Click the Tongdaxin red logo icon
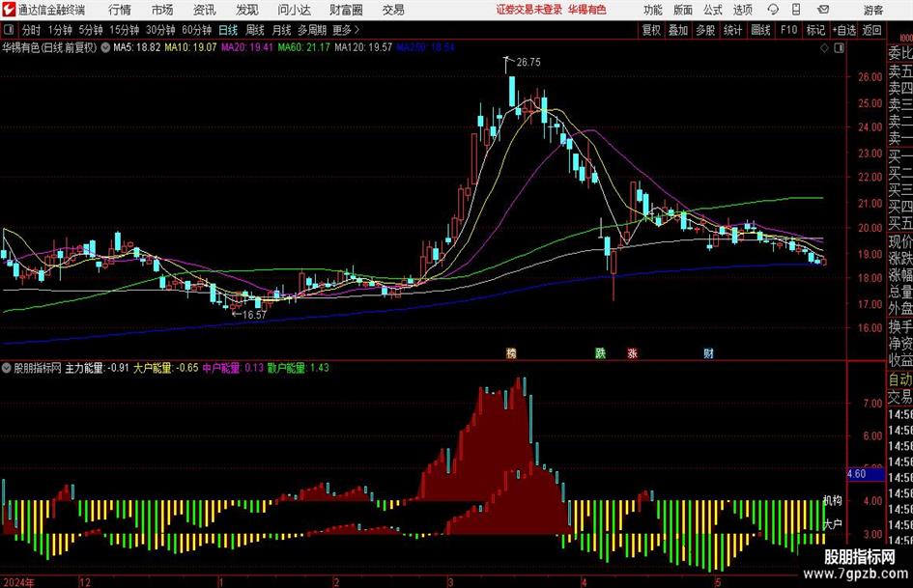The image size is (913, 588). click(x=8, y=10)
